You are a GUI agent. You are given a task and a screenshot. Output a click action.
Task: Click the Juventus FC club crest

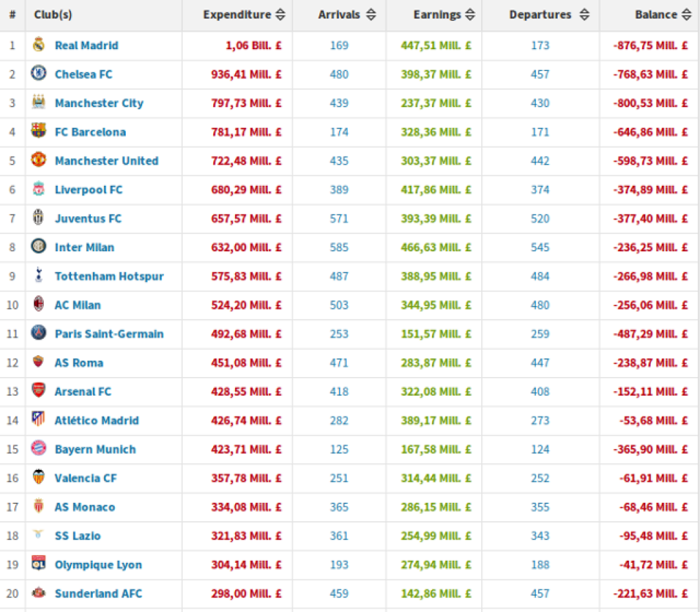pos(39,217)
